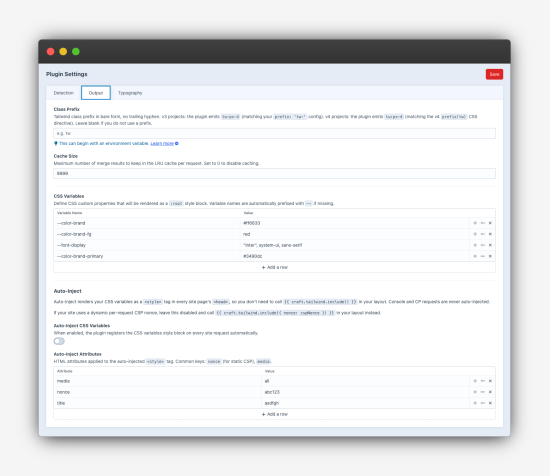
Task: Click the move handle for --color-brand-fg row
Action: (x=475, y=234)
